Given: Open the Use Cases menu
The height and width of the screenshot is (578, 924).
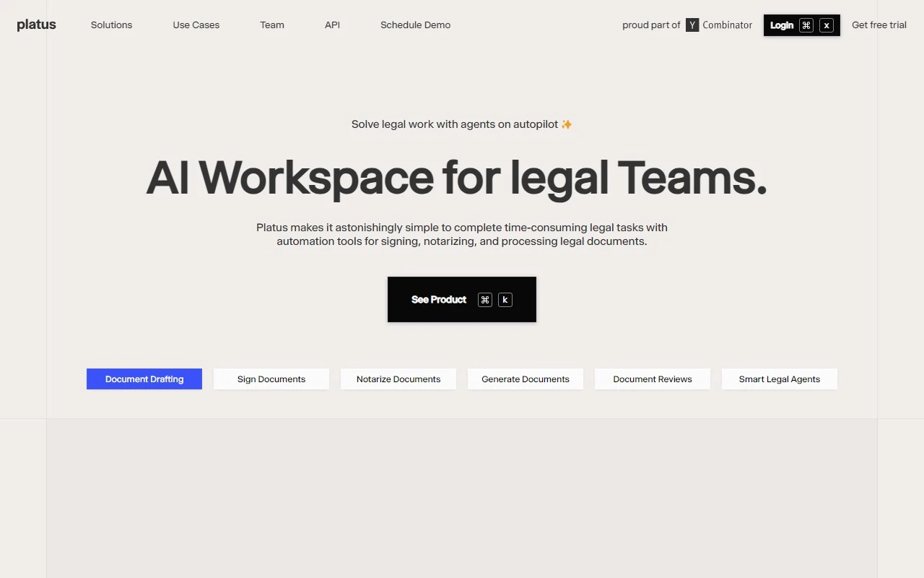Looking at the screenshot, I should 196,25.
